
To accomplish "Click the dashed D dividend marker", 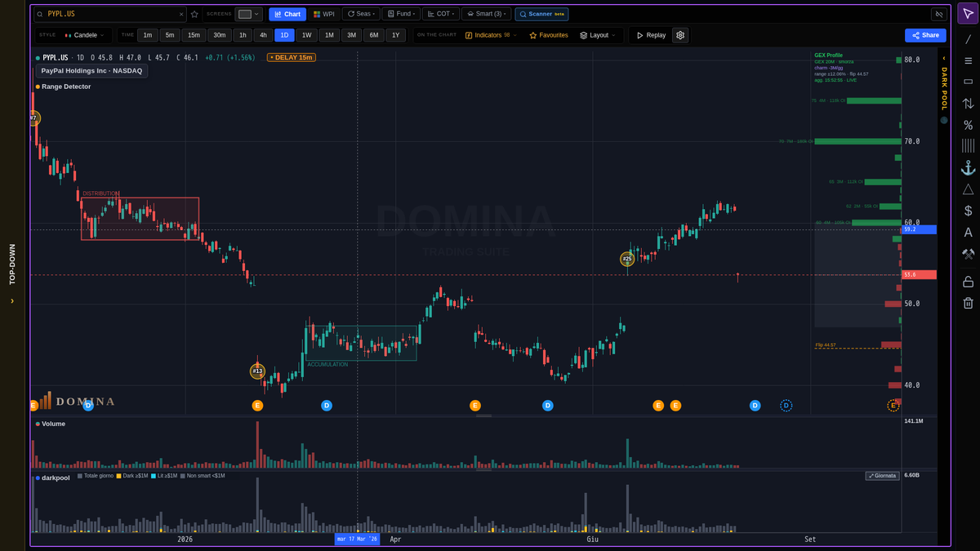I will click(x=786, y=405).
